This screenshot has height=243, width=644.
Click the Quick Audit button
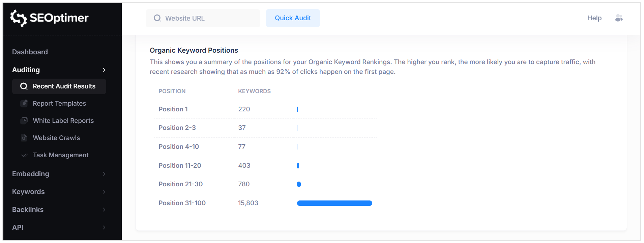(x=293, y=18)
